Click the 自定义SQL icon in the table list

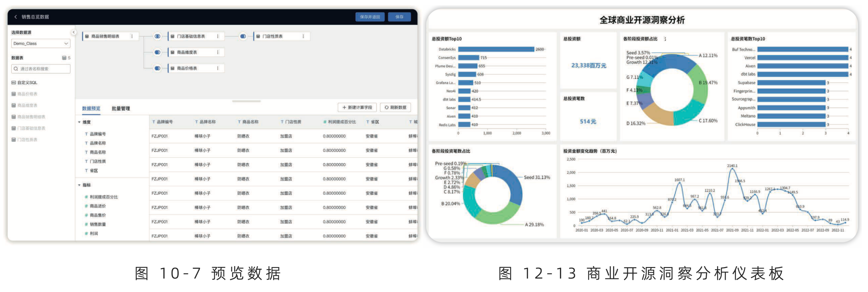pos(14,83)
